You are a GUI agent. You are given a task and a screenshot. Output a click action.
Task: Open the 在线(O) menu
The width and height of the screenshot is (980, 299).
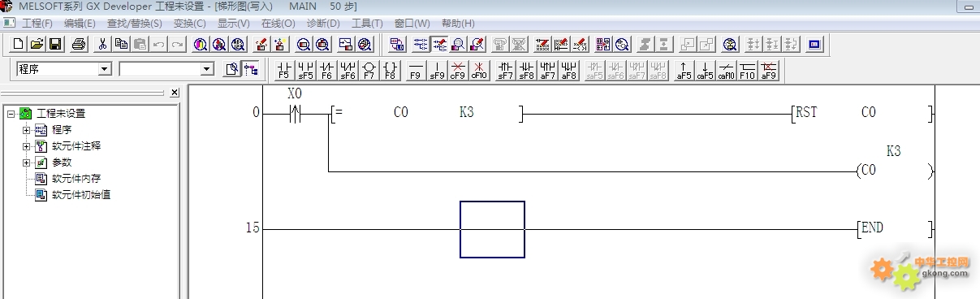pyautogui.click(x=278, y=24)
